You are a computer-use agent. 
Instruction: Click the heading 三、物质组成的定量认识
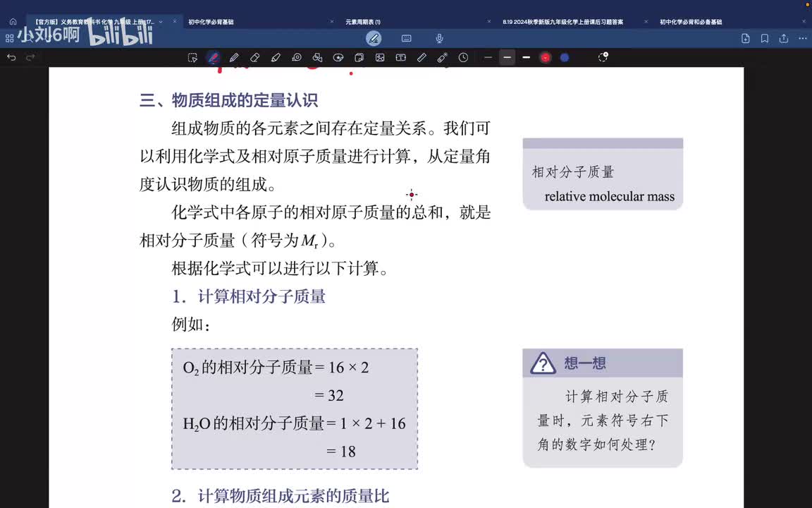(229, 100)
